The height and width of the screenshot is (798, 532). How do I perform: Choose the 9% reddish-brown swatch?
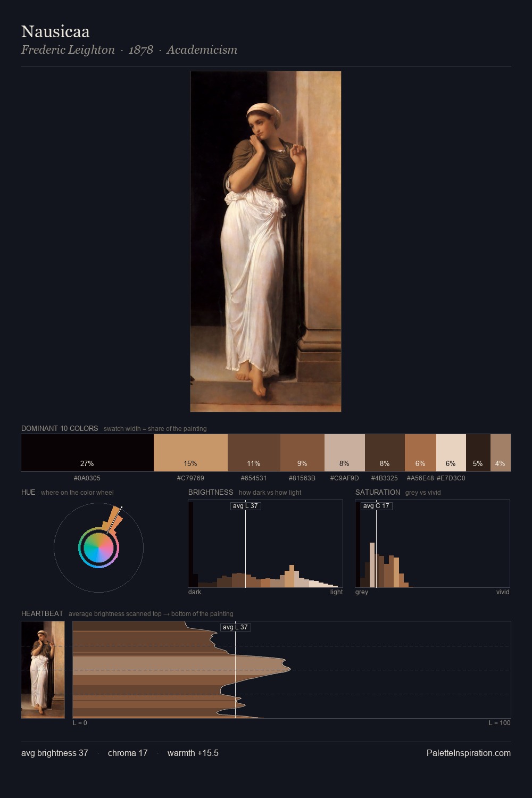point(302,453)
